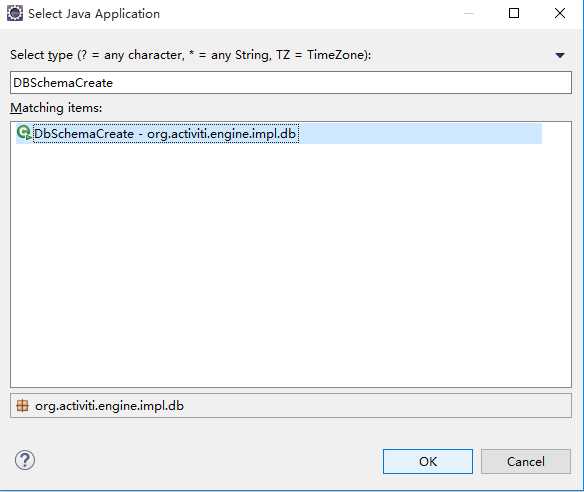Click empty area of matching items list

pos(291,264)
